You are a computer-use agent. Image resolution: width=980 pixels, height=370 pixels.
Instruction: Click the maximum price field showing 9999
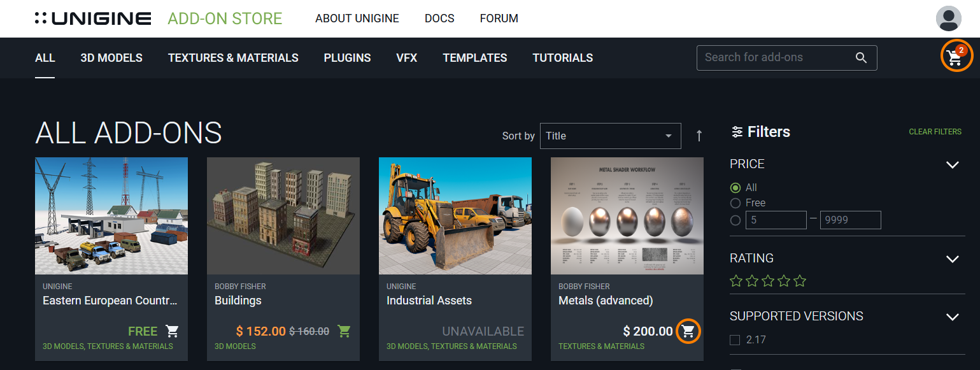click(x=851, y=220)
